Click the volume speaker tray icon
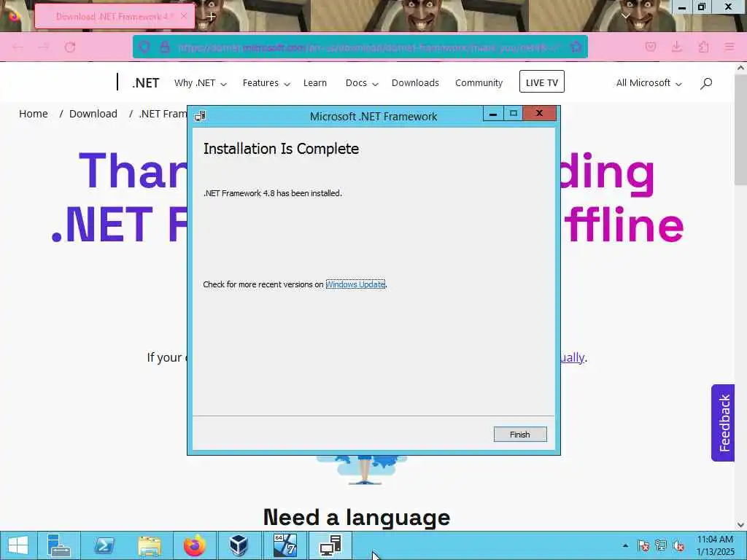747x560 pixels. 678,545
